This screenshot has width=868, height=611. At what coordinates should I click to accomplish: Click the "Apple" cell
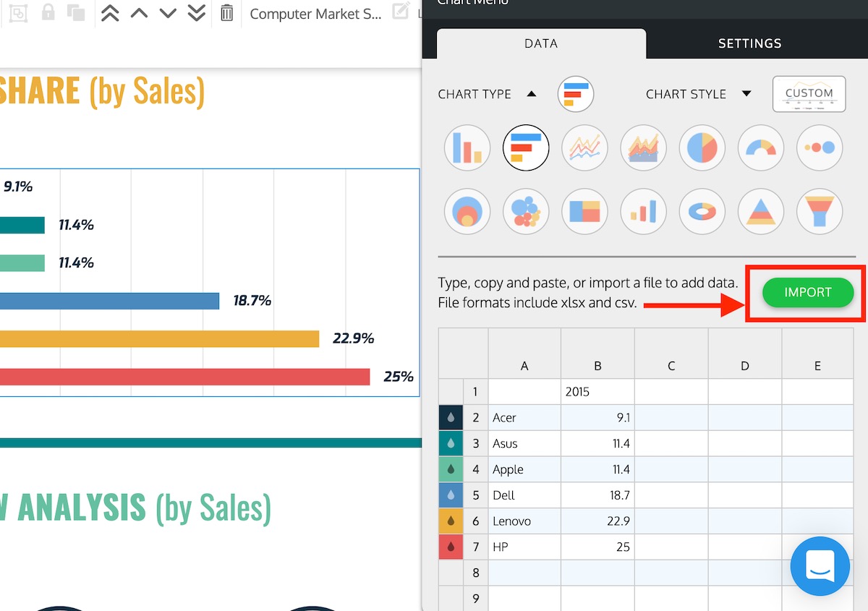tap(524, 469)
